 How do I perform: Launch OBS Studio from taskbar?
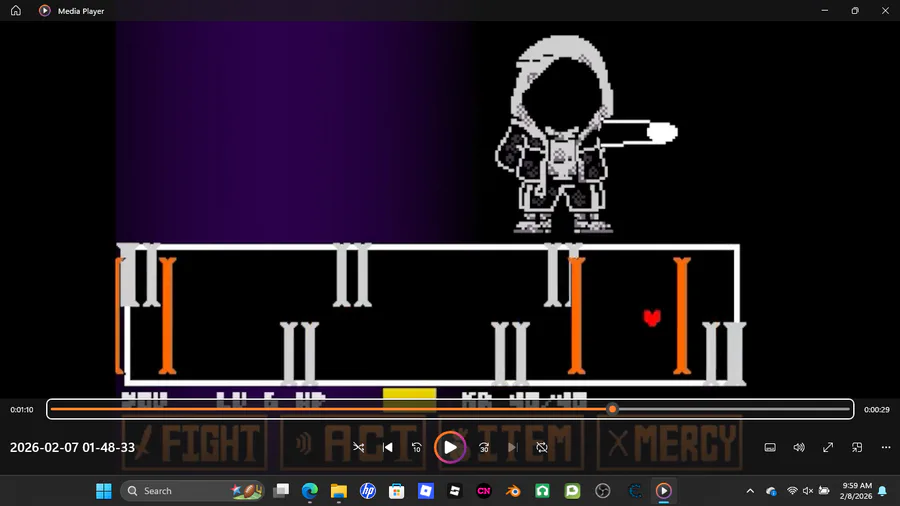pos(603,491)
